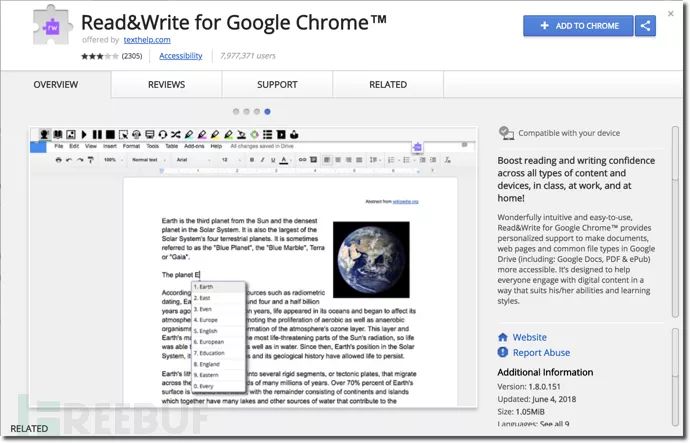Choose the pink highlighter pen
The width and height of the screenshot is (690, 443).
click(202, 134)
